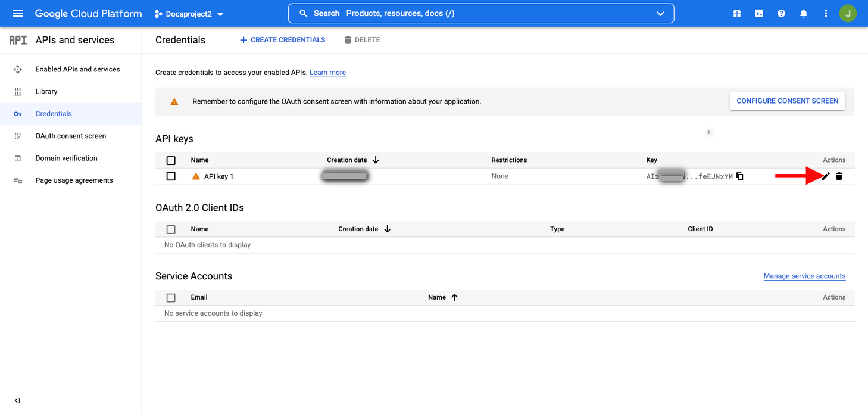Open the navigation hamburger menu
This screenshot has height=414, width=868.
17,13
